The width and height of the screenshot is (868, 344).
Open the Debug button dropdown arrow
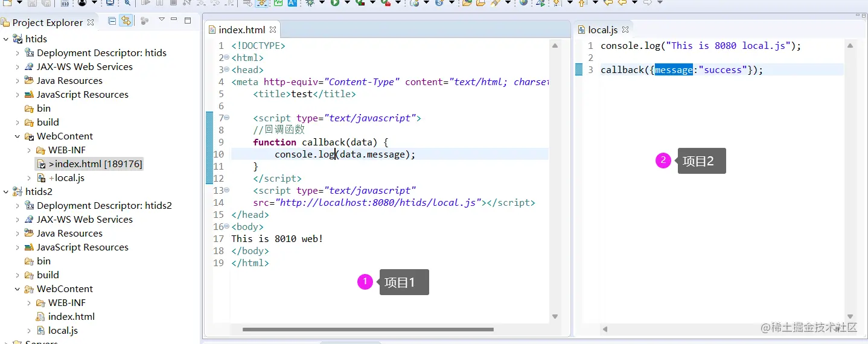[321, 2]
